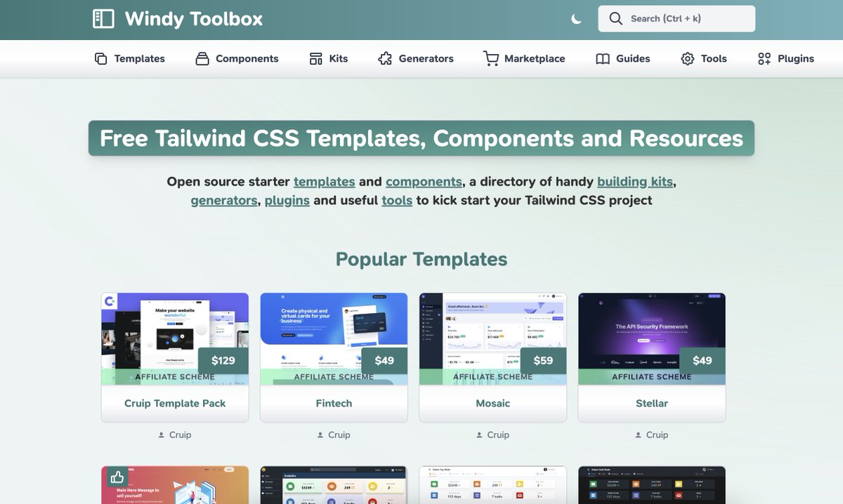Click the Generators puzzle icon
Viewport: 843px width, 504px height.
[x=385, y=59]
